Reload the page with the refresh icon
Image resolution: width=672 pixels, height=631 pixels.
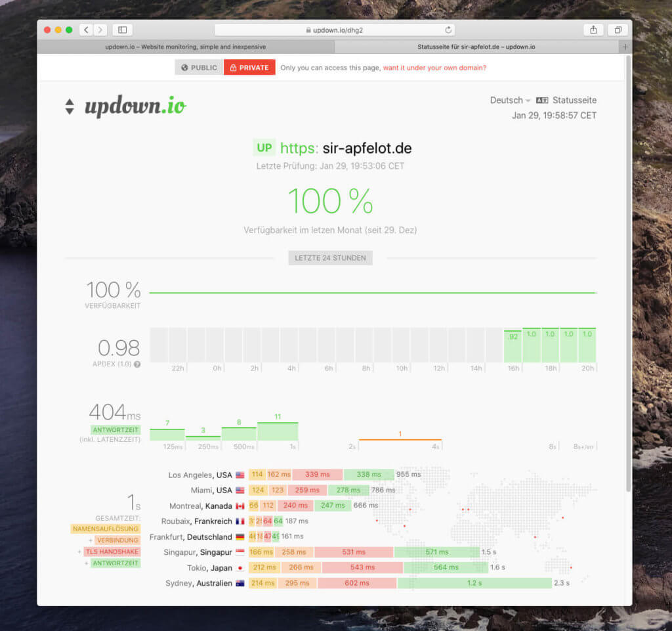click(x=448, y=30)
